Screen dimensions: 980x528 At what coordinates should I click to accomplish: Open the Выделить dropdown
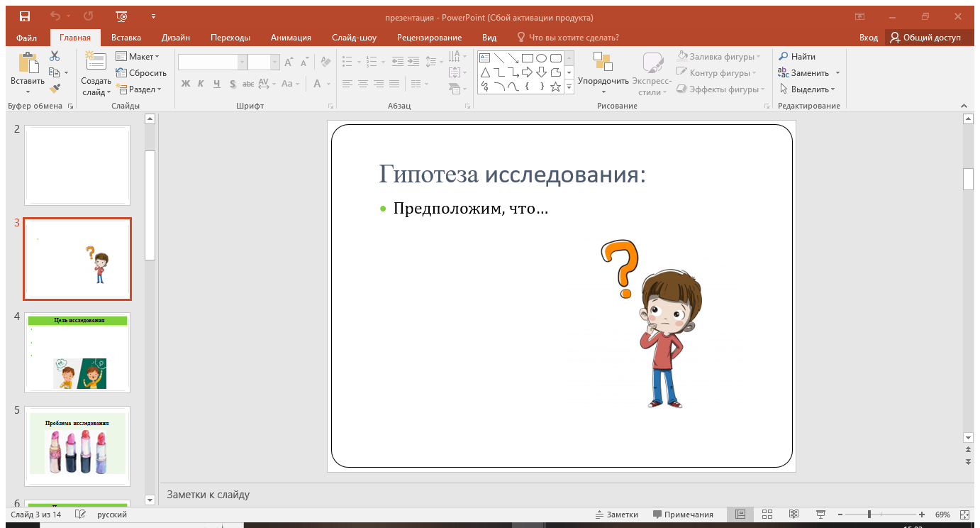(x=808, y=89)
